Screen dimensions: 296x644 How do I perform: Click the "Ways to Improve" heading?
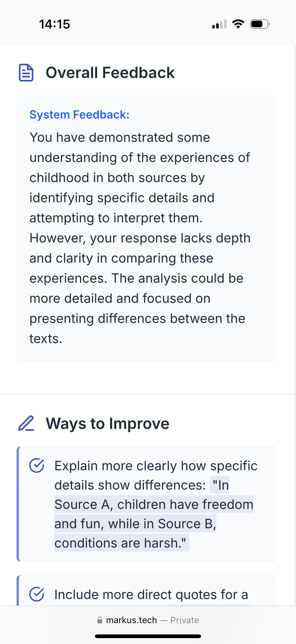click(x=108, y=423)
